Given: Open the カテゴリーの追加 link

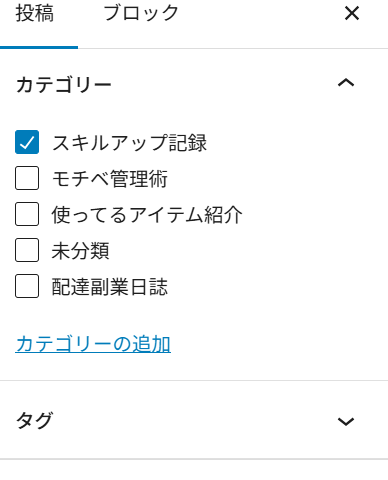Looking at the screenshot, I should click(93, 344).
